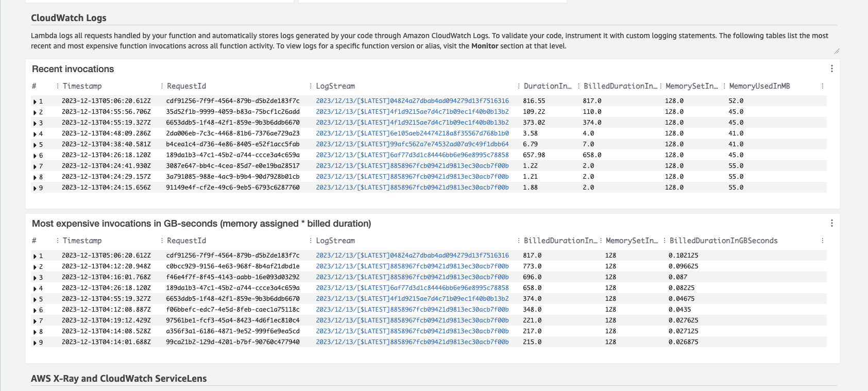Select duration value 816.55
Viewport: 868px width, 391px height.
coord(534,101)
